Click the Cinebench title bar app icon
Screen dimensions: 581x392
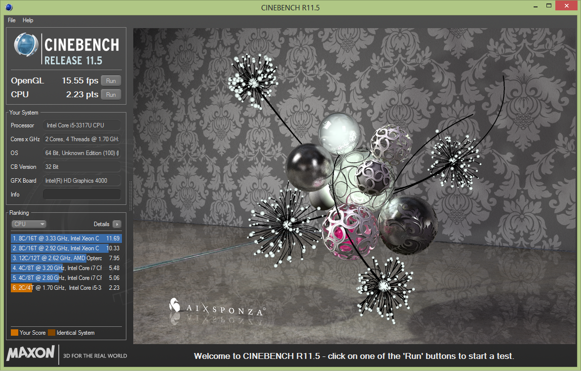[9, 7]
